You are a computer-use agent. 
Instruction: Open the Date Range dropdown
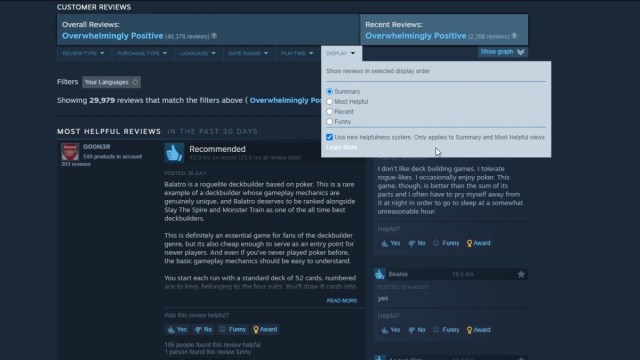pos(248,53)
